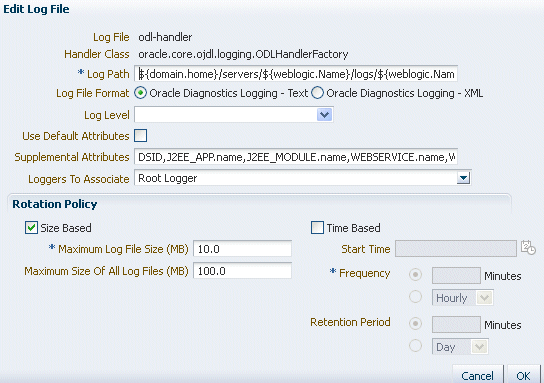Open the Day retention dropdown
Image resolution: width=544 pixels, height=383 pixels.
pos(479,347)
